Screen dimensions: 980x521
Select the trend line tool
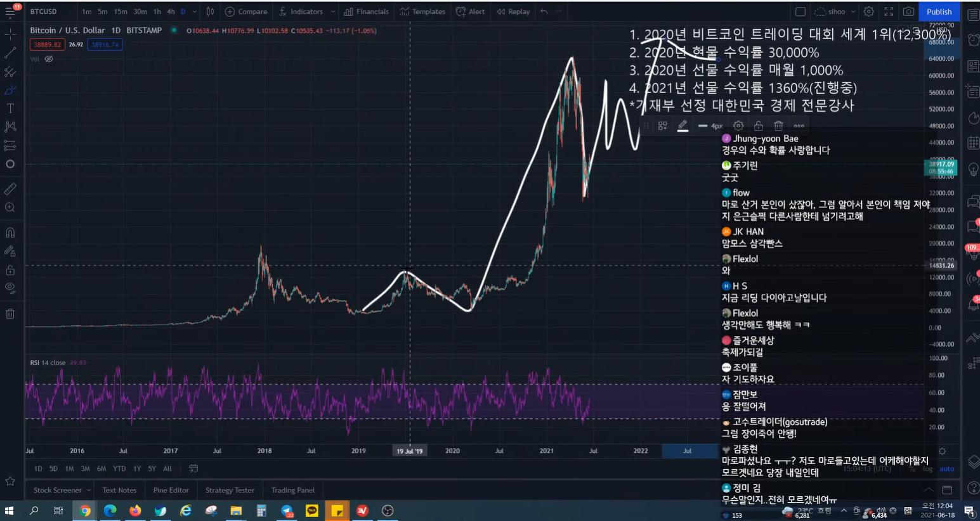click(10, 53)
